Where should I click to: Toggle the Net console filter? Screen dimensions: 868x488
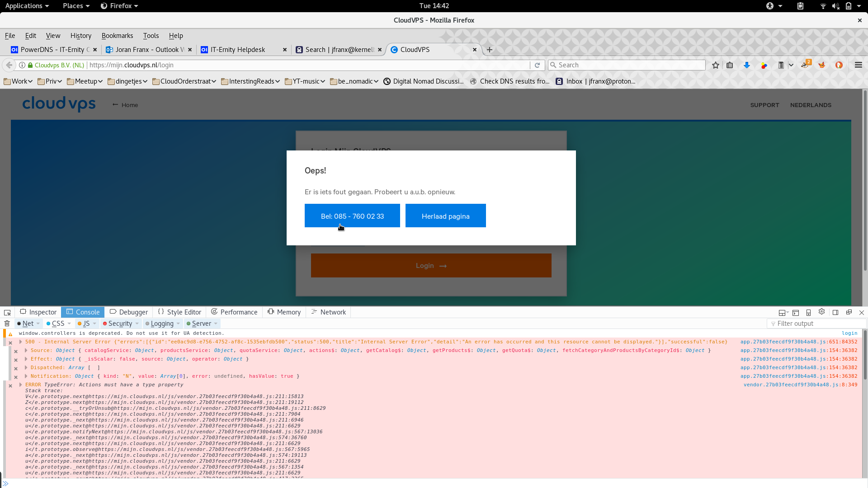(28, 324)
